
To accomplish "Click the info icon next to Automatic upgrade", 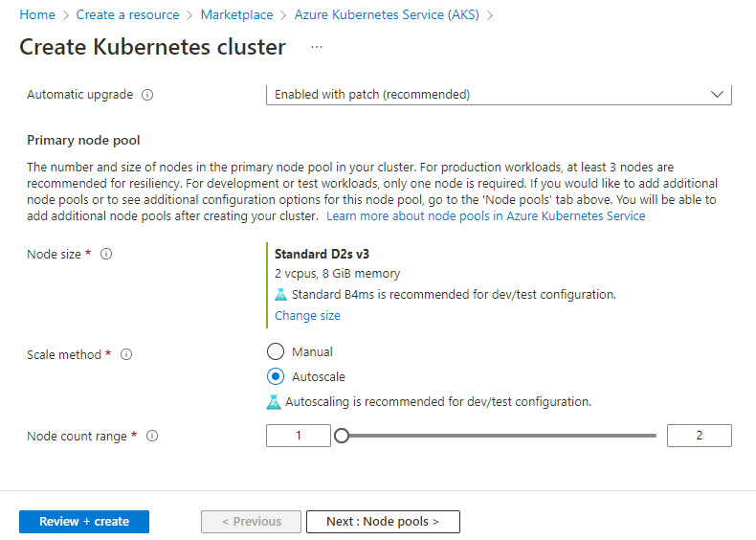I will pos(147,95).
